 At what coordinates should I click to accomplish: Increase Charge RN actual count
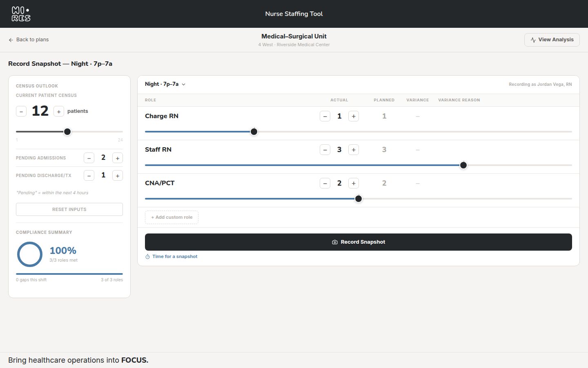click(x=354, y=116)
